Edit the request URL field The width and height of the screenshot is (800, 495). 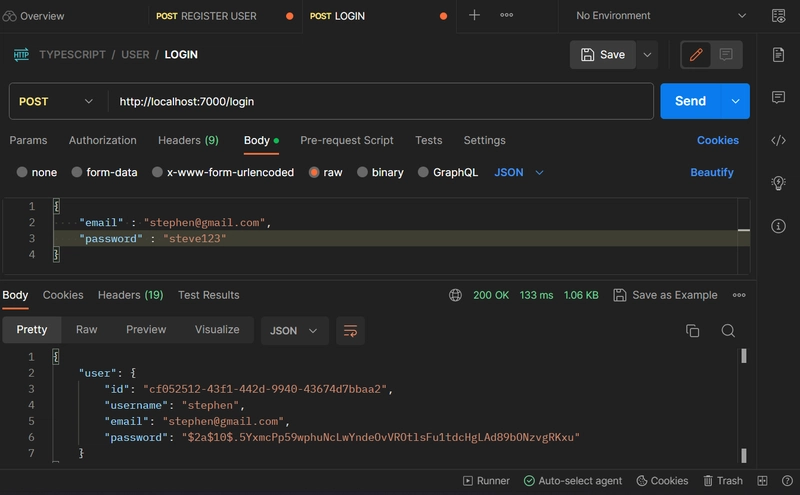point(380,102)
